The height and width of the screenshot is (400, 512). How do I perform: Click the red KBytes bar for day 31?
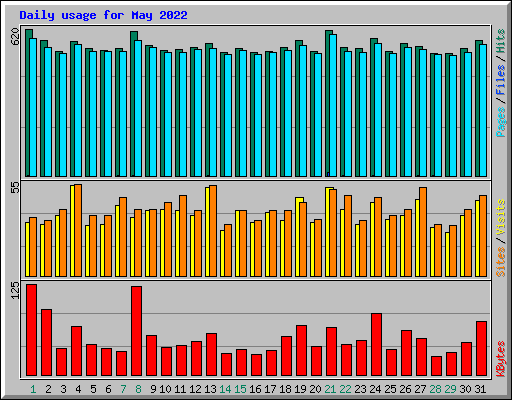click(x=482, y=348)
